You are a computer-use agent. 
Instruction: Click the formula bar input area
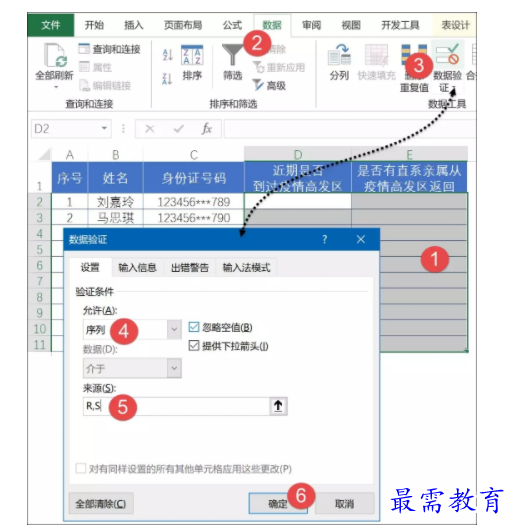(349, 129)
